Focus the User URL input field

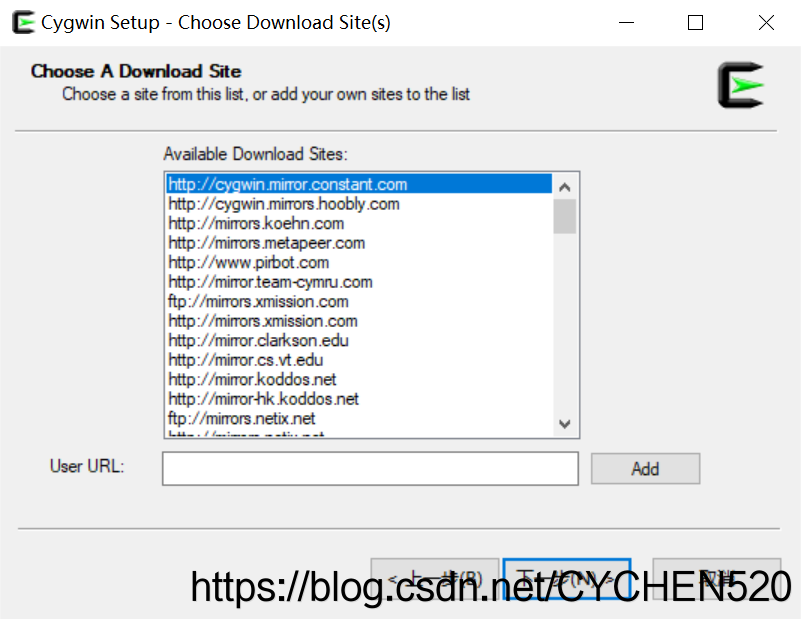[370, 468]
